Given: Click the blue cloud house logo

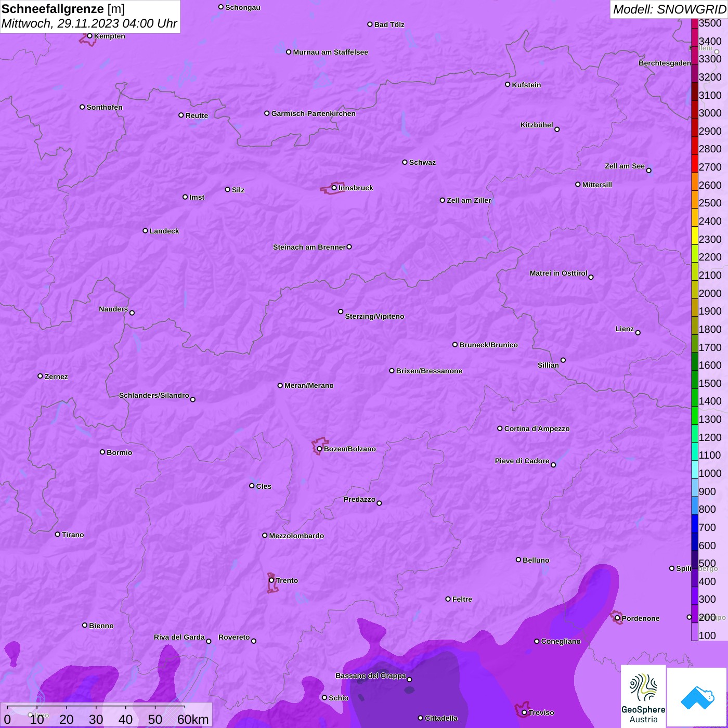Looking at the screenshot, I should tap(697, 697).
